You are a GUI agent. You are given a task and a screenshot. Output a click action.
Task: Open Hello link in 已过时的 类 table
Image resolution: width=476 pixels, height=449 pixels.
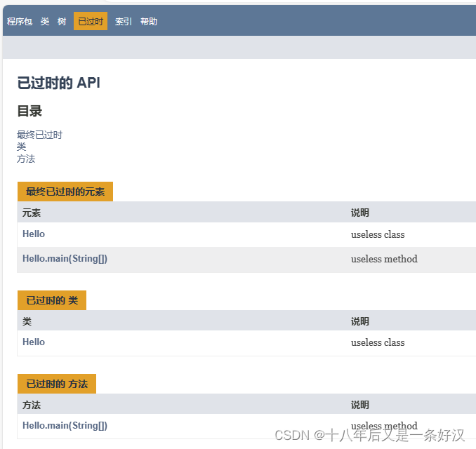[x=34, y=342]
